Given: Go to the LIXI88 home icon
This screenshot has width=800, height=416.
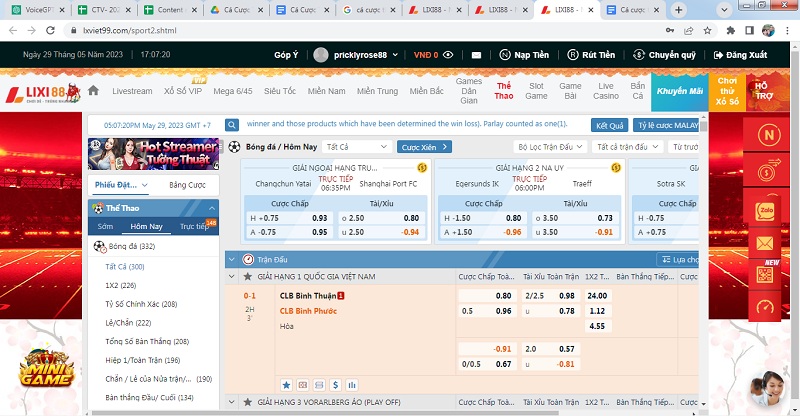Looking at the screenshot, I should (x=93, y=90).
